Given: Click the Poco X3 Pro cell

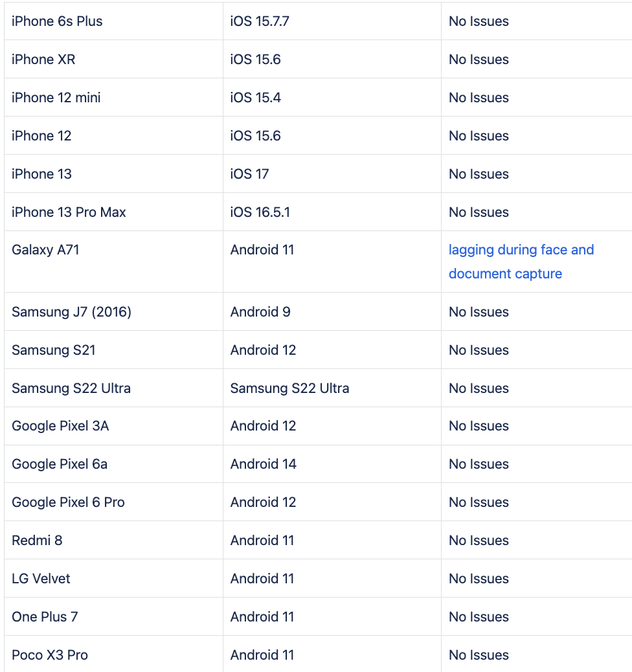Looking at the screenshot, I should (113, 655).
